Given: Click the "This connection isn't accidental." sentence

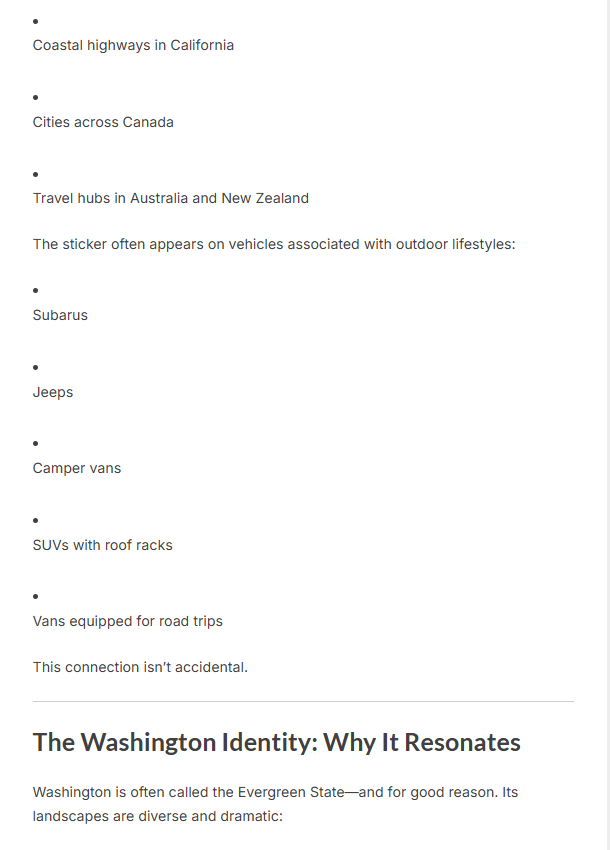Looking at the screenshot, I should pyautogui.click(x=140, y=667).
